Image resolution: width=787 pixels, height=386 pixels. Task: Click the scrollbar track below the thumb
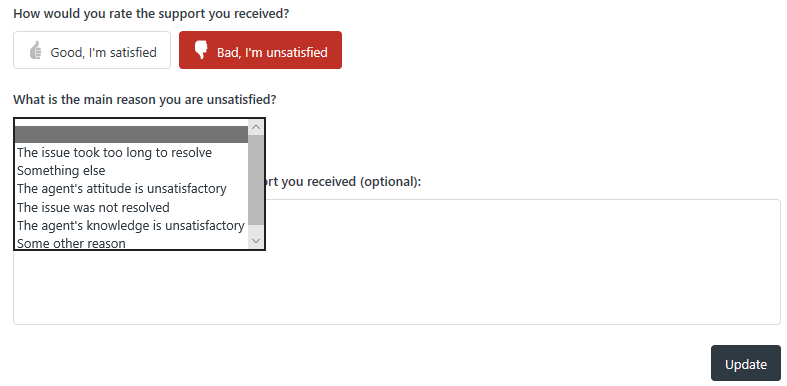[256, 229]
